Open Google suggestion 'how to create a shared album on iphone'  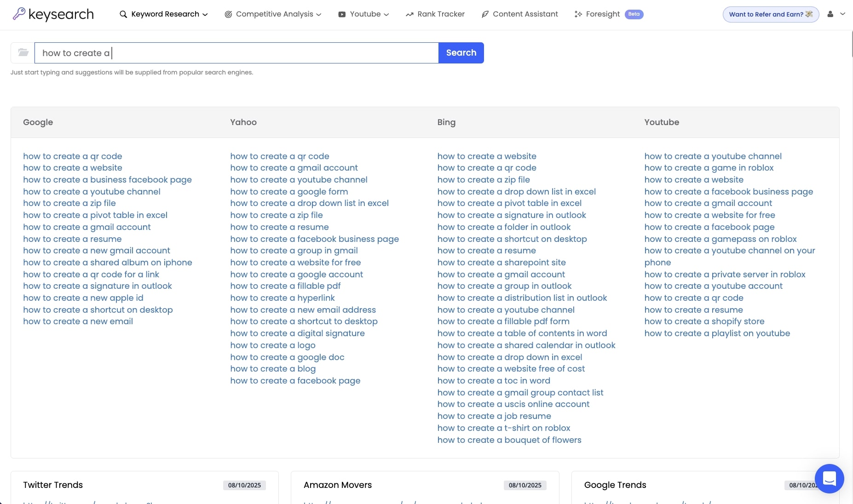[108, 263]
